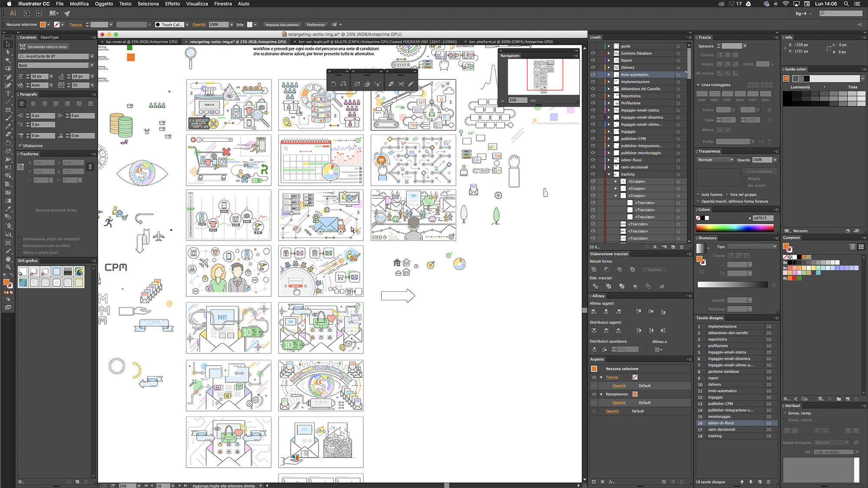The height and width of the screenshot is (488, 868).
Task: Select the Column Graph tool
Action: click(x=8, y=234)
